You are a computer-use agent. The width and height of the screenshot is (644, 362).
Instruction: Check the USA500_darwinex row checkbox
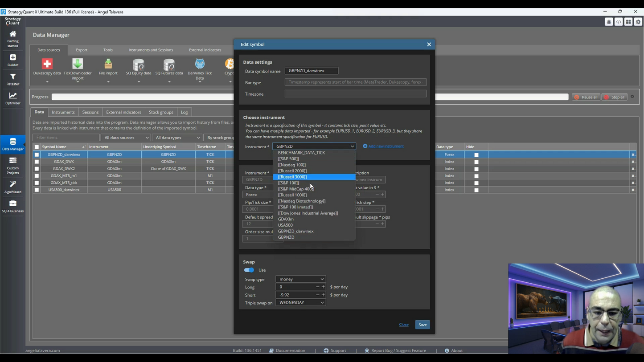pyautogui.click(x=37, y=190)
